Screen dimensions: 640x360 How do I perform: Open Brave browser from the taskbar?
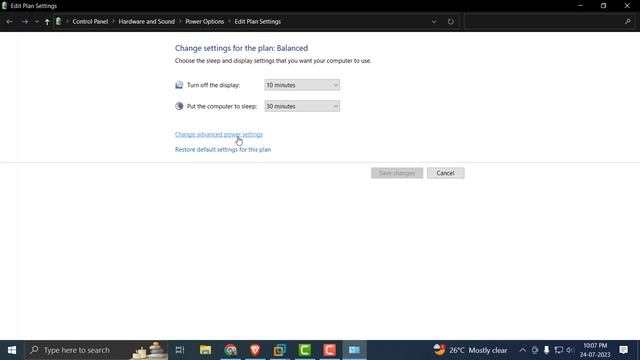[x=255, y=350]
